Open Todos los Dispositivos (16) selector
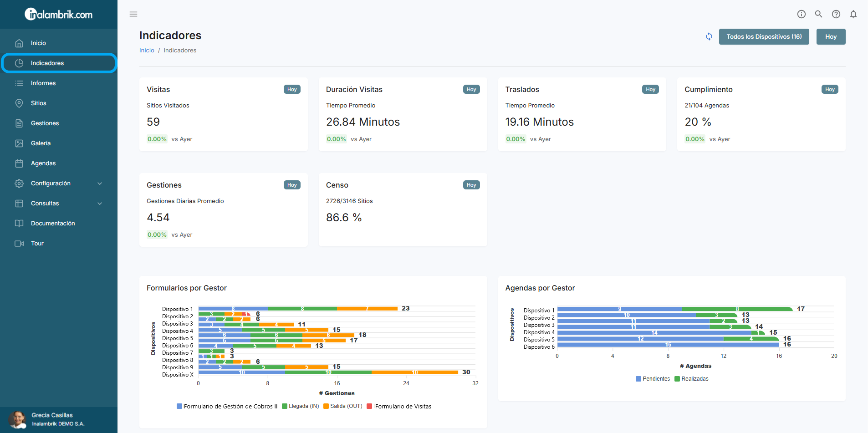868x433 pixels. point(764,36)
